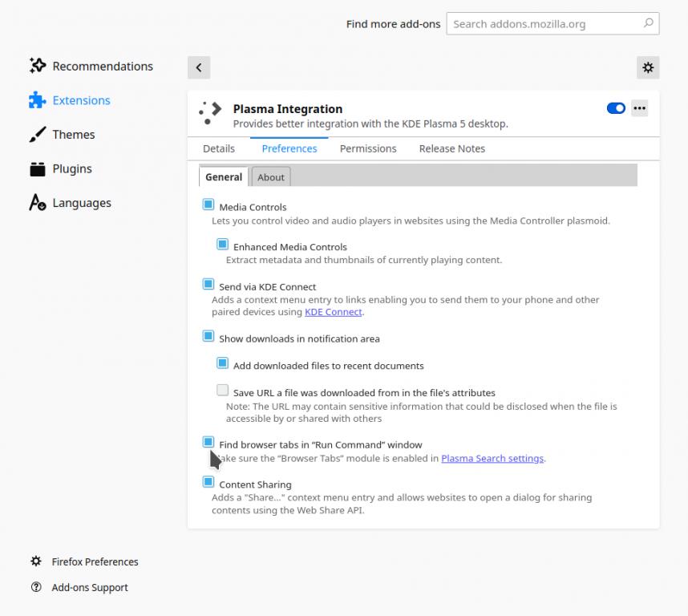This screenshot has height=616, width=688.
Task: Click the Themes paintbrush icon
Action: pos(38,135)
